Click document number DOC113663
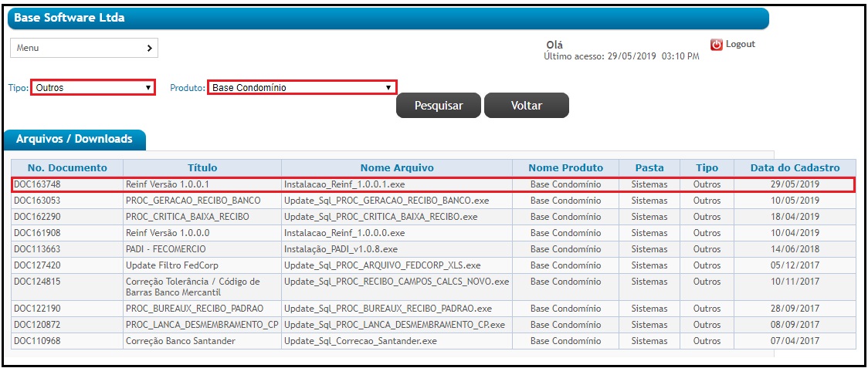This screenshot has width=868, height=368. coord(36,249)
